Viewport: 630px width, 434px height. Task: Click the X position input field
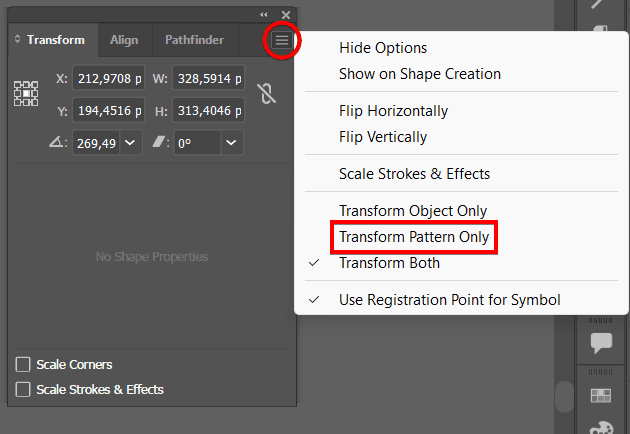[x=107, y=79]
